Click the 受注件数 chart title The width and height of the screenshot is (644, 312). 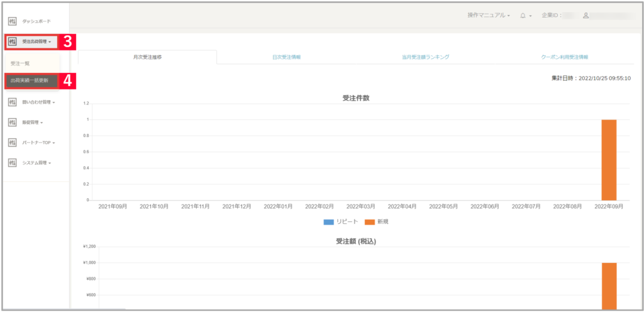[356, 97]
